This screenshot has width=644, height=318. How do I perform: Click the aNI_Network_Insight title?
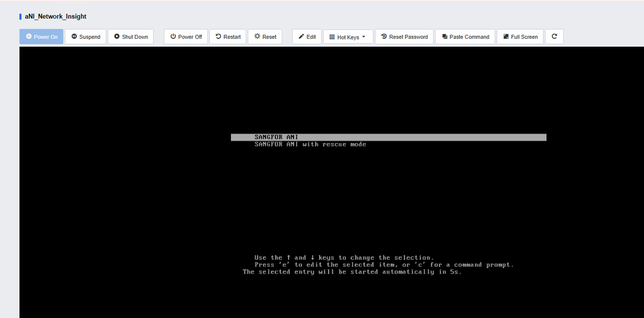pyautogui.click(x=56, y=16)
